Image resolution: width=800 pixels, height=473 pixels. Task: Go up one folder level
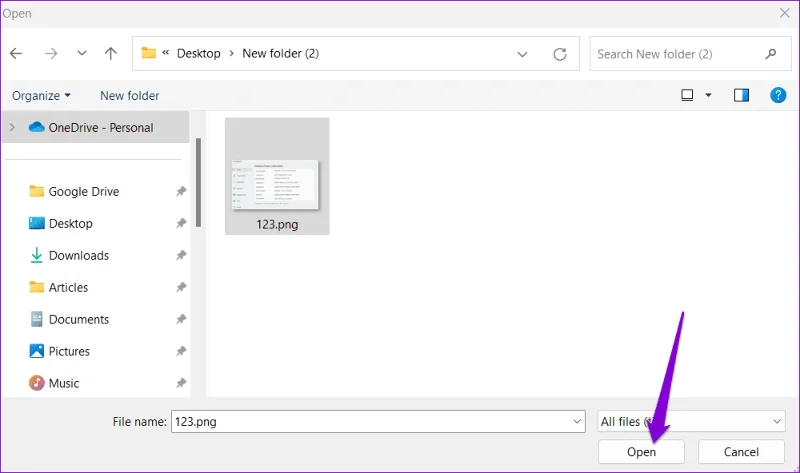(x=111, y=53)
